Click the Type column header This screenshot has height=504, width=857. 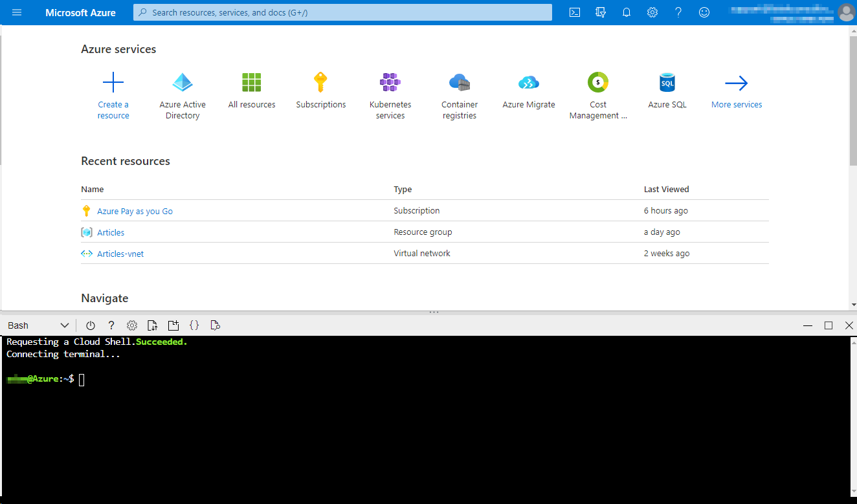tap(403, 190)
